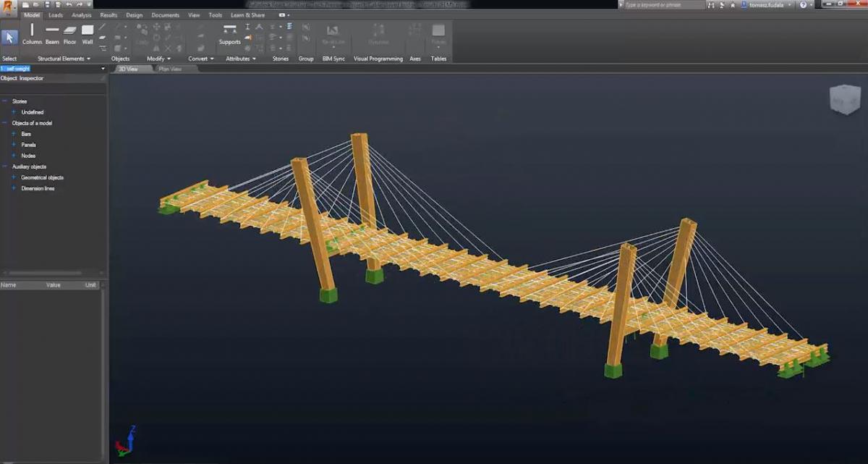The image size is (868, 464).
Task: Switch to the Analysis ribbon tab
Action: click(81, 14)
